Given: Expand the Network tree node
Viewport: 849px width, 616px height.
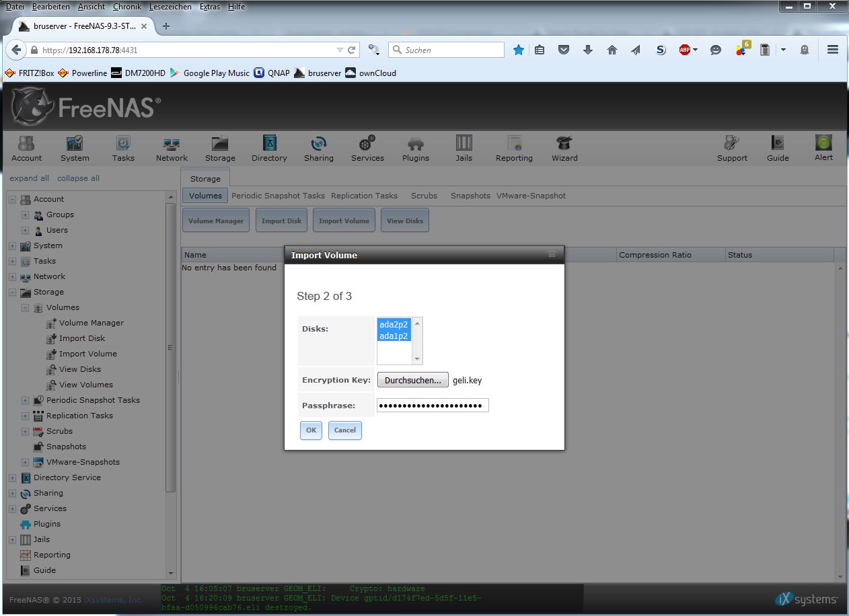Looking at the screenshot, I should pos(12,276).
